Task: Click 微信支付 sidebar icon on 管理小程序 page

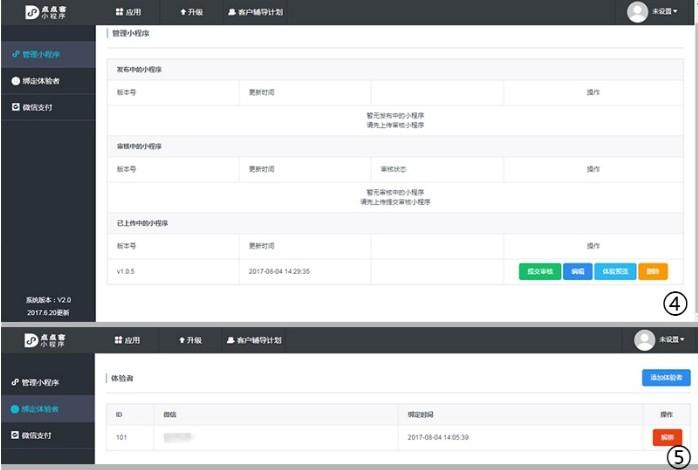Action: point(16,106)
